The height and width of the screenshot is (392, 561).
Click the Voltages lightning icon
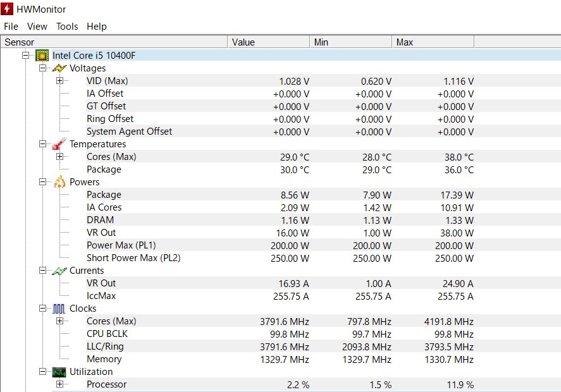[59, 68]
